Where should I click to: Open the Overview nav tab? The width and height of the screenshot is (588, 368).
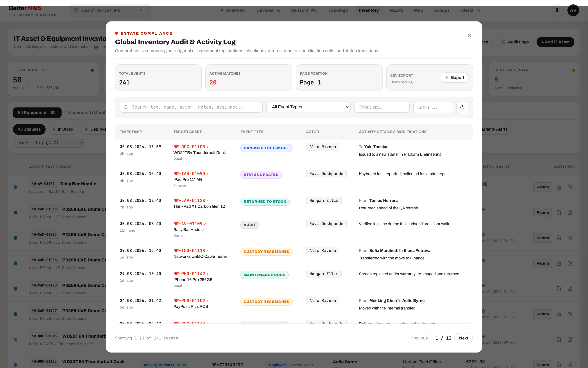[233, 10]
